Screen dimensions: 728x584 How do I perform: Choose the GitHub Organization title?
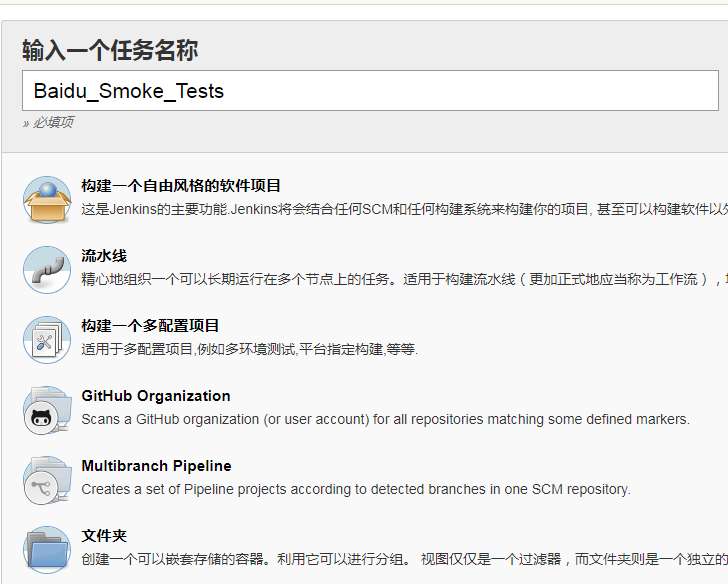(x=156, y=396)
